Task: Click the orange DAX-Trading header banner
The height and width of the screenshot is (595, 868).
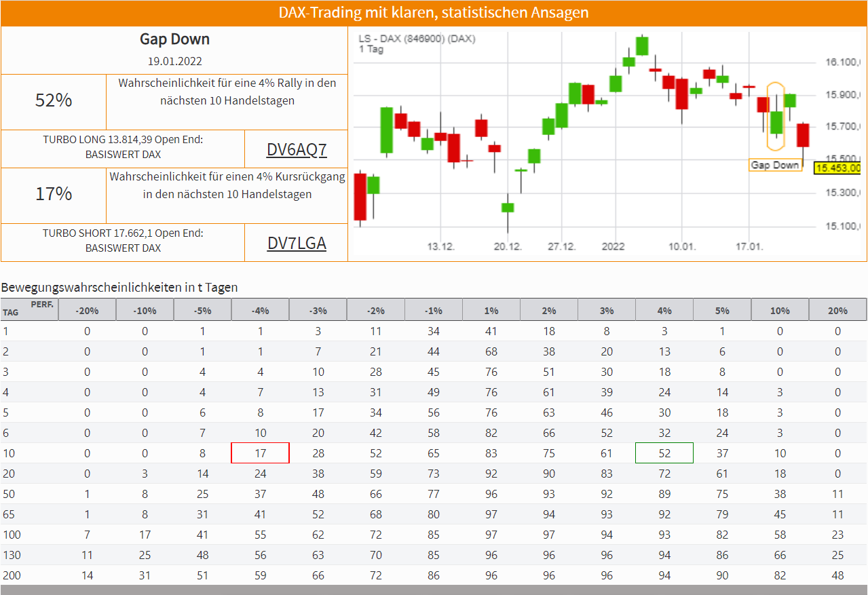Action: click(434, 13)
